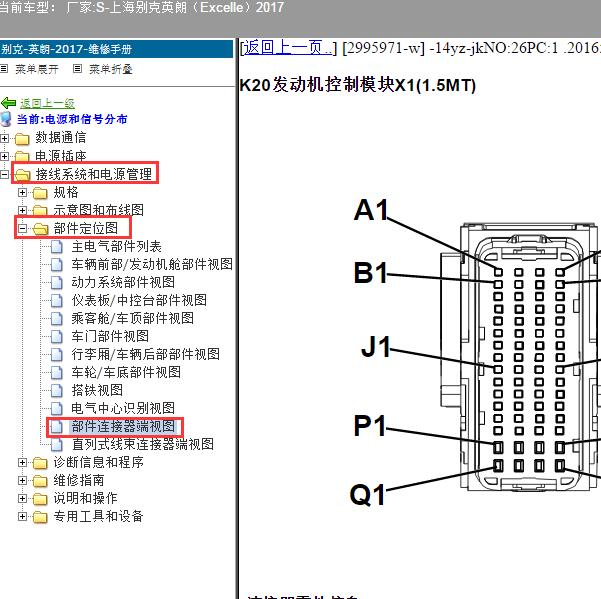Click folder icon of 说明和操作
This screenshot has height=599, width=601.
tap(40, 499)
